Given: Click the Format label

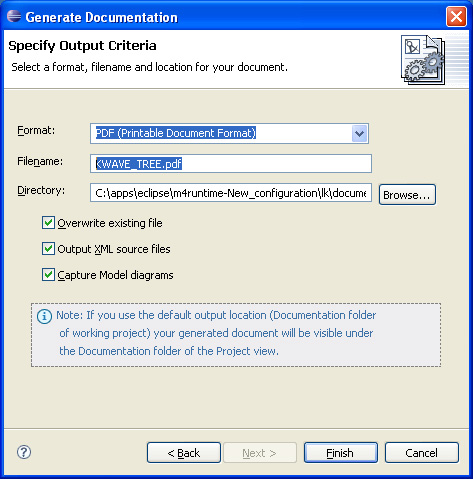Looking at the screenshot, I should coord(36,130).
